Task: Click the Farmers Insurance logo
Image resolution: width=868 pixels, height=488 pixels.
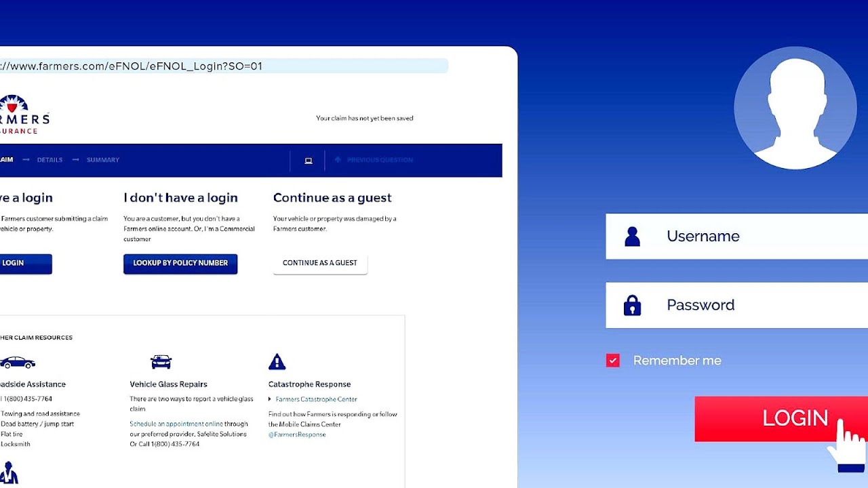Action: (x=24, y=115)
